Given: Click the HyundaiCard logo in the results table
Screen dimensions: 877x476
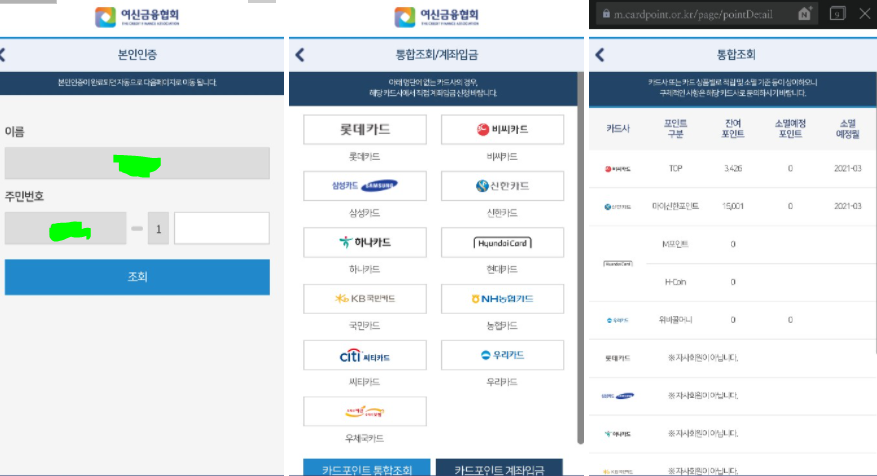Looking at the screenshot, I should coord(617,263).
